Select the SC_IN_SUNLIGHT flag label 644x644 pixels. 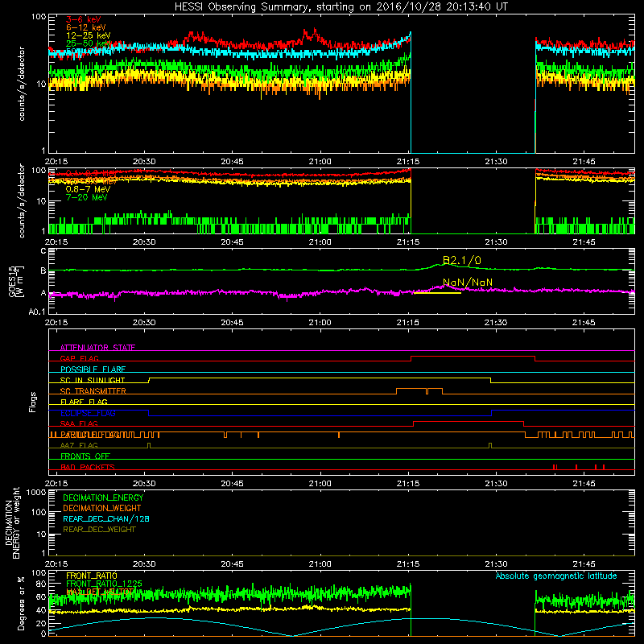(93, 380)
